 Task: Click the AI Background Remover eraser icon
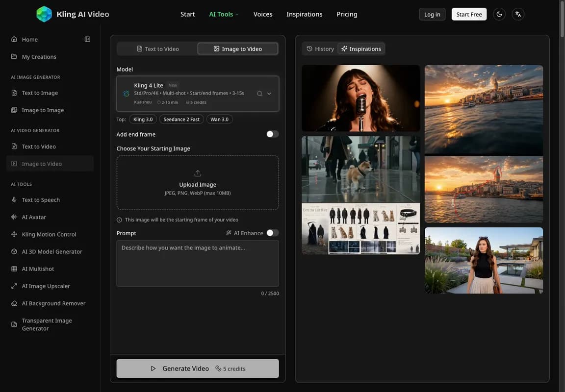point(14,303)
